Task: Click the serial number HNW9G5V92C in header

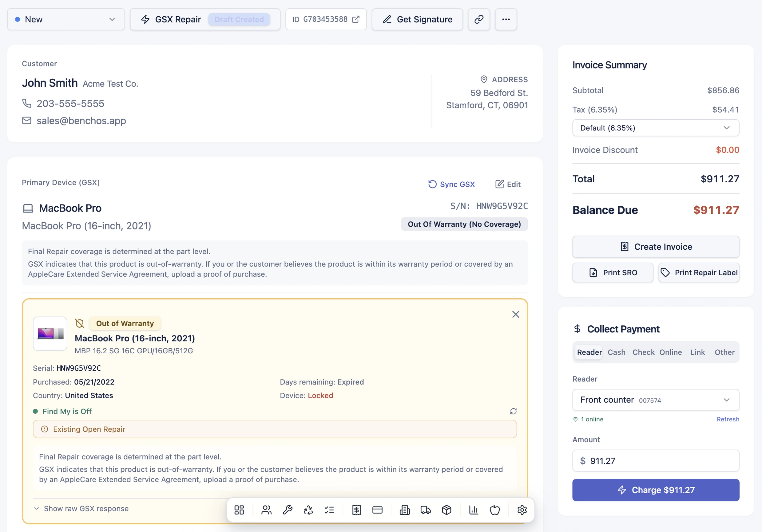Action: [x=502, y=206]
